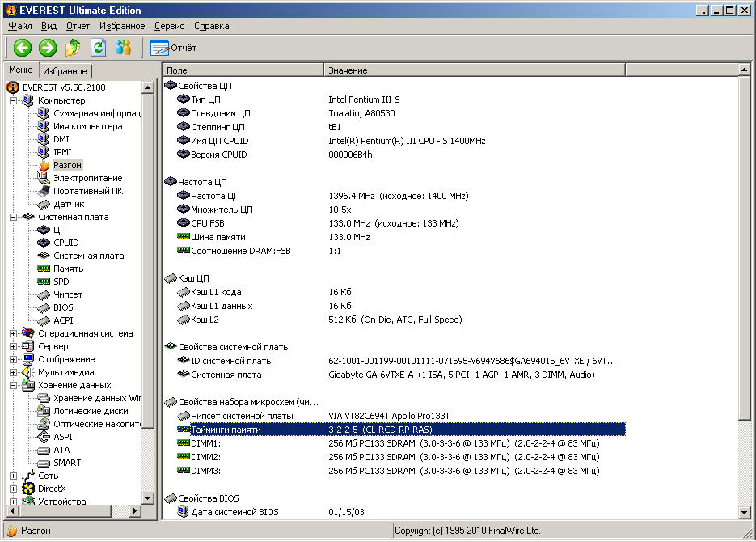Screen dimensions: 756x542
Task: Expand the Операционная система tree node
Action: click(13, 333)
